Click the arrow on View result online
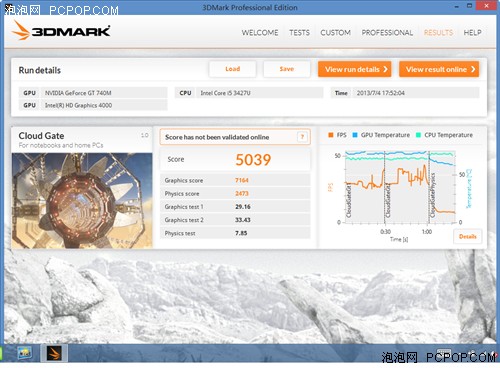Viewport: 500px width, 368px height. pyautogui.click(x=473, y=69)
